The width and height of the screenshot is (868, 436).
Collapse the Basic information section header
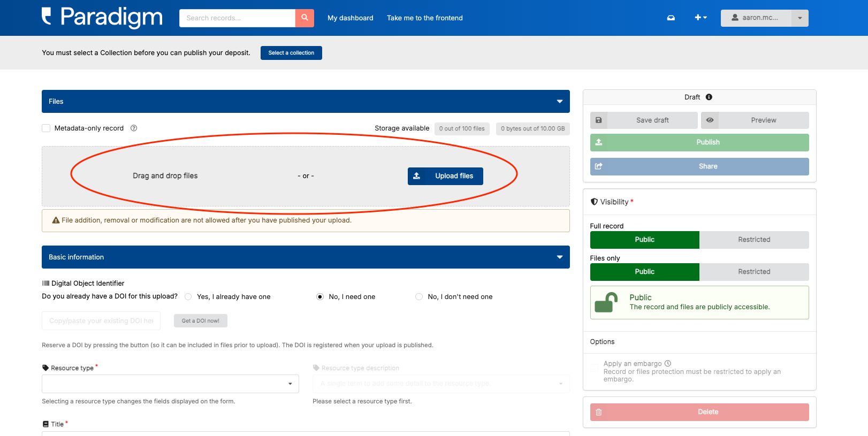306,257
